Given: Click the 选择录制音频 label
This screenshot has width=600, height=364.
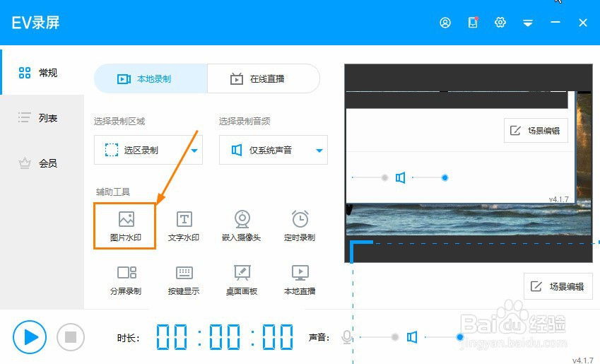Looking at the screenshot, I should 245,122.
